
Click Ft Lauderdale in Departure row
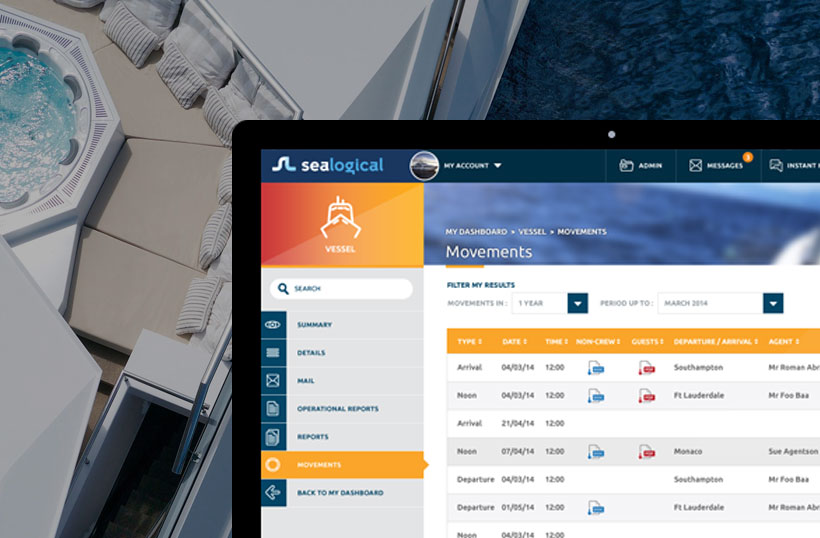[699, 507]
